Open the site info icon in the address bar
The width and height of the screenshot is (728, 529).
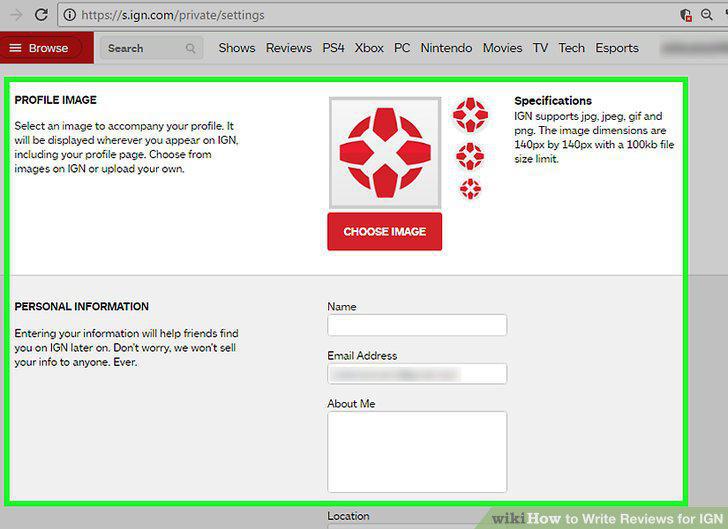coord(70,15)
